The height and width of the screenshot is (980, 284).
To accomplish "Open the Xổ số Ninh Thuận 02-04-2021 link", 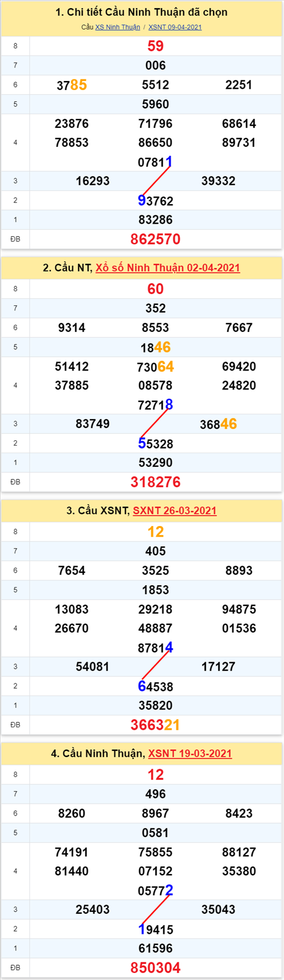I will (168, 267).
